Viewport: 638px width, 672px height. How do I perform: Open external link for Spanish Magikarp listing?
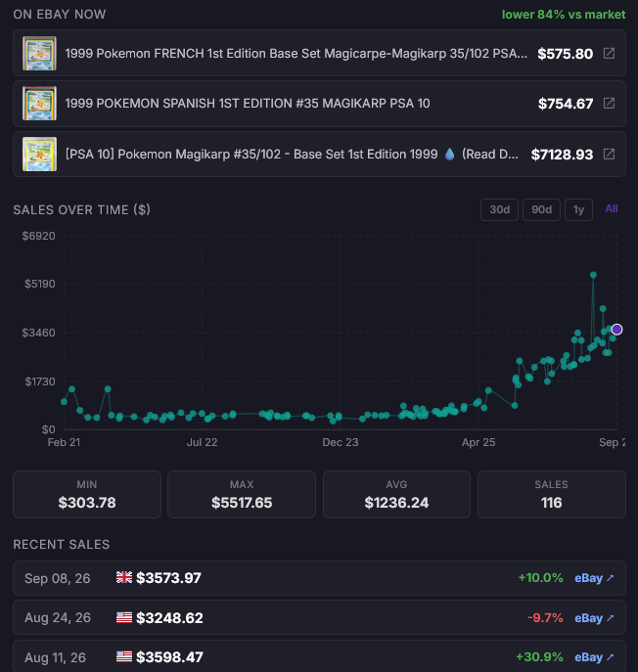(609, 103)
